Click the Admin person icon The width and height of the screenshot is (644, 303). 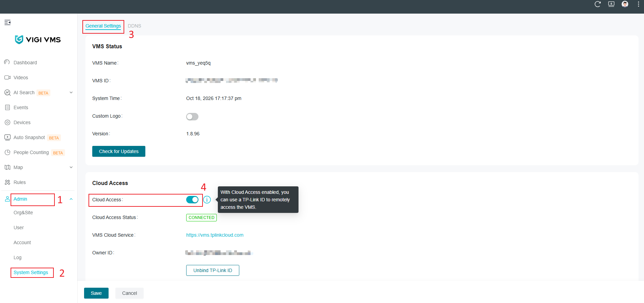[7, 199]
